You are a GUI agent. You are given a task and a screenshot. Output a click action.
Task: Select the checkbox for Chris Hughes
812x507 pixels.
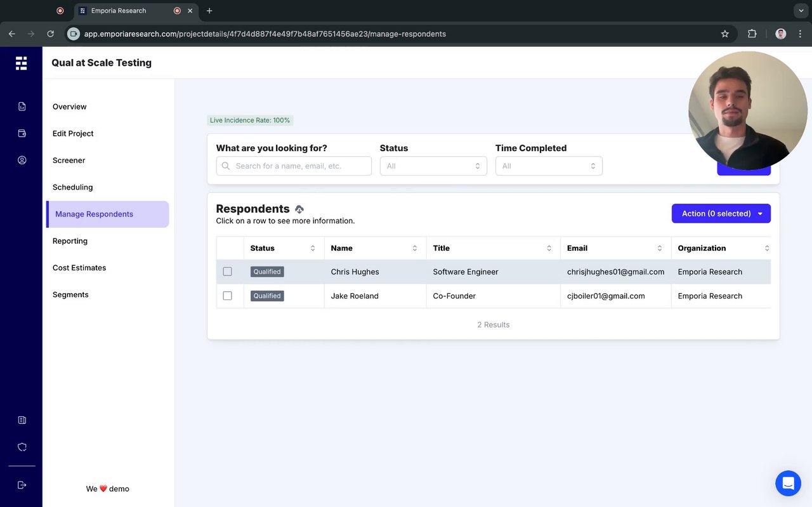(228, 272)
